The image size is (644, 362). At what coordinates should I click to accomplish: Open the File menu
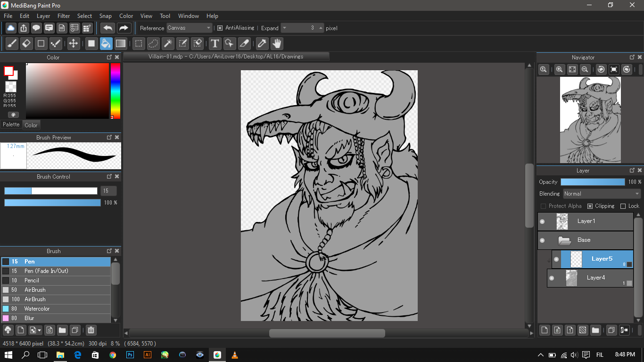pyautogui.click(x=8, y=16)
